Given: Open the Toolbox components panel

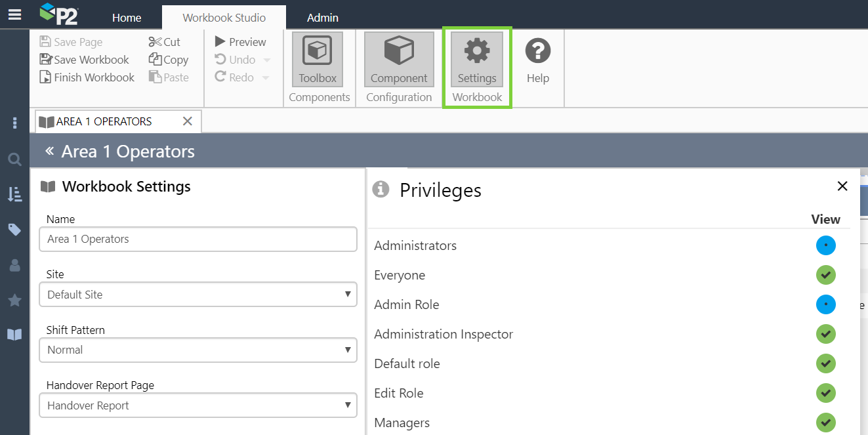Looking at the screenshot, I should click(x=318, y=60).
